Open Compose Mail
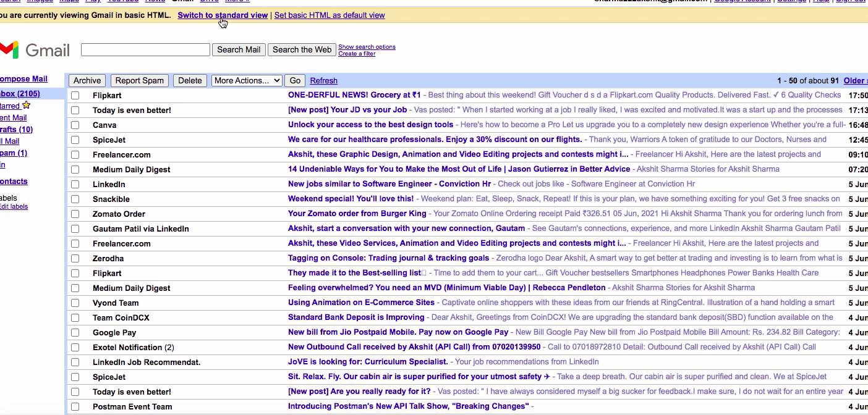 (x=23, y=78)
